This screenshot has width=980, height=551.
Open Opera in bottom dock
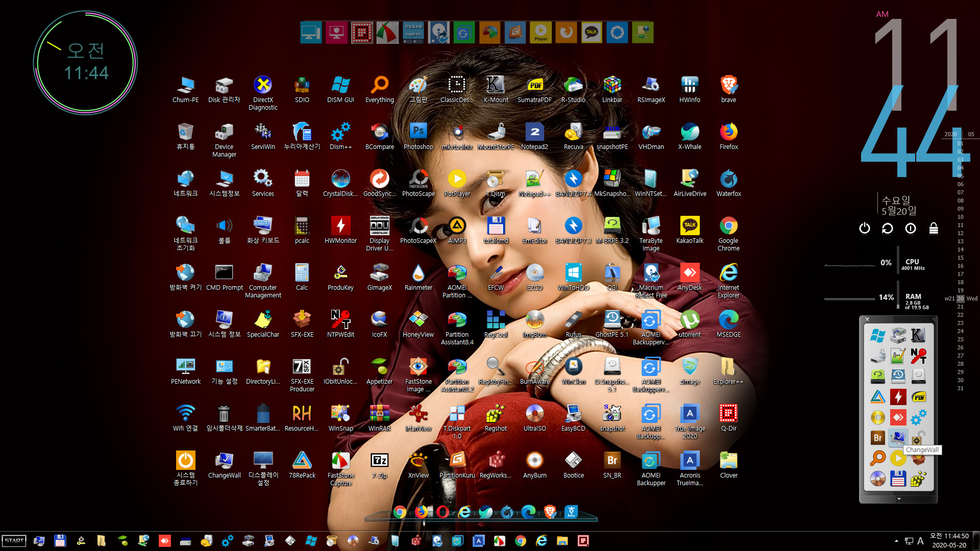[x=443, y=512]
